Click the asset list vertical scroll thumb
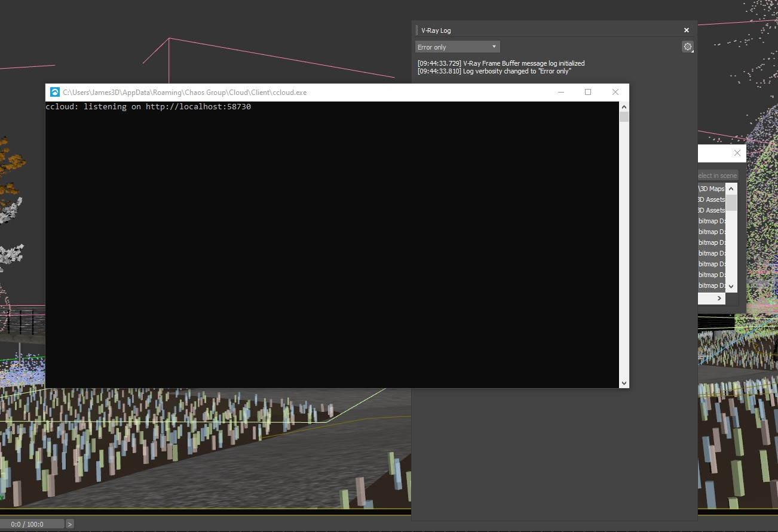The width and height of the screenshot is (778, 532). (x=731, y=202)
